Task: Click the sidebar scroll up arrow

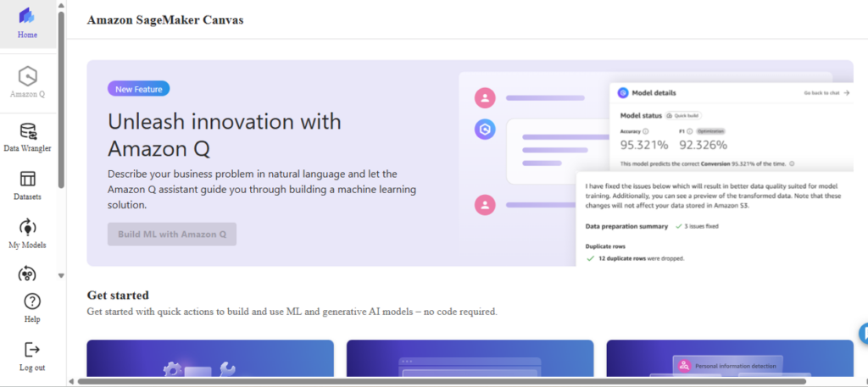Action: [x=61, y=6]
